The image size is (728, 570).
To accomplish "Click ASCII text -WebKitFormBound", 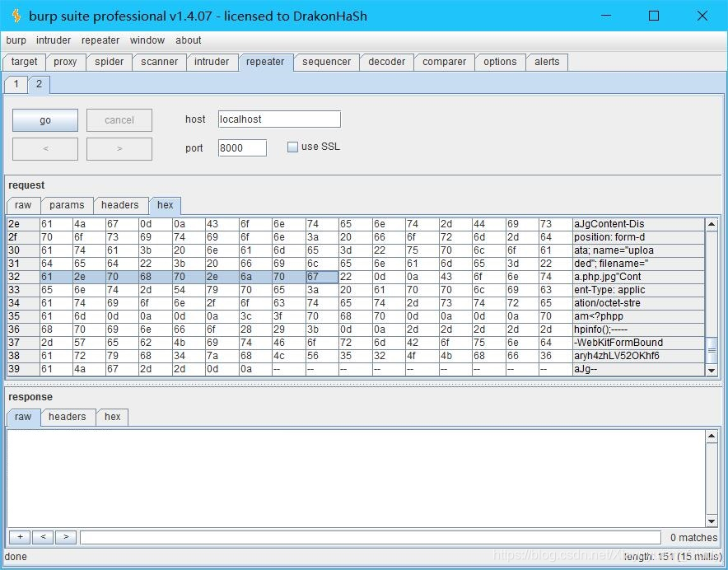I will (x=618, y=343).
